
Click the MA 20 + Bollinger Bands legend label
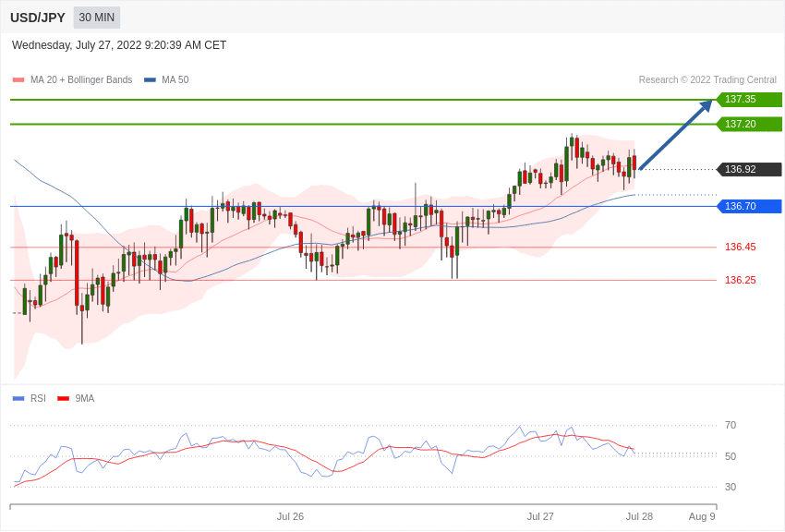coord(81,79)
